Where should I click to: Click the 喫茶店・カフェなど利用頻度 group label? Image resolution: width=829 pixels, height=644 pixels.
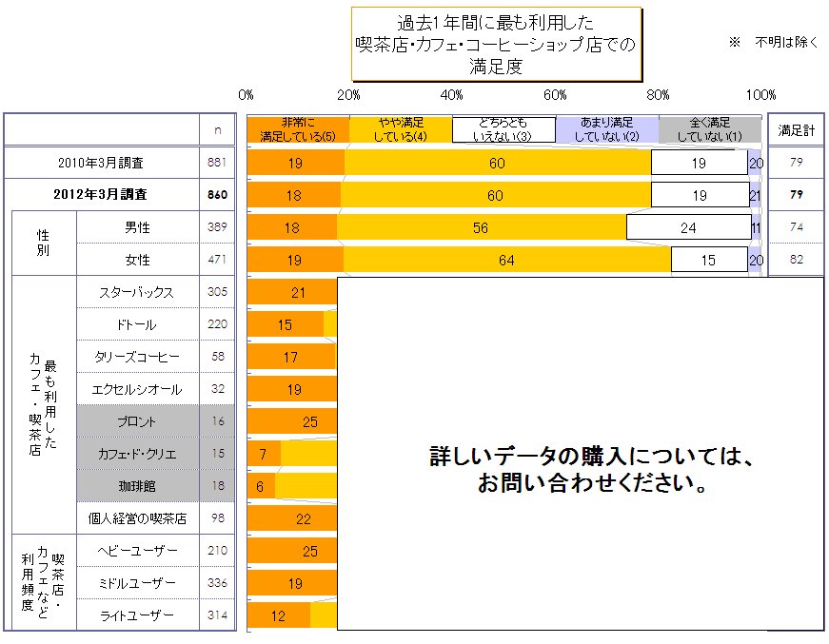coord(43,583)
